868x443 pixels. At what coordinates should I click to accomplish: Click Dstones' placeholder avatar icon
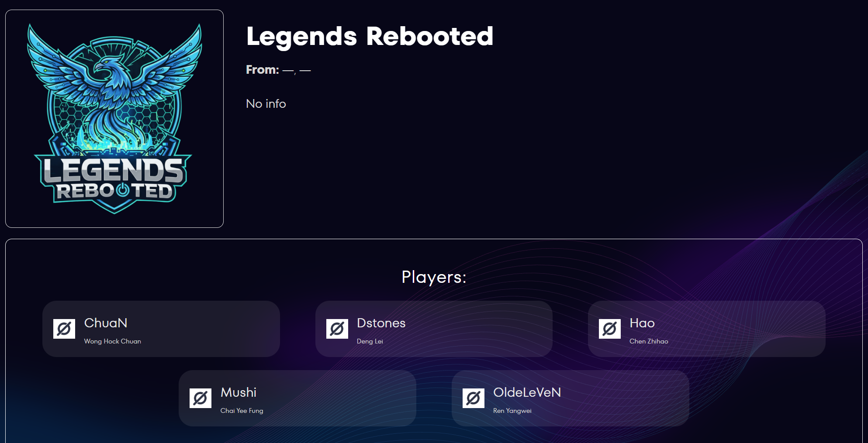pyautogui.click(x=337, y=329)
